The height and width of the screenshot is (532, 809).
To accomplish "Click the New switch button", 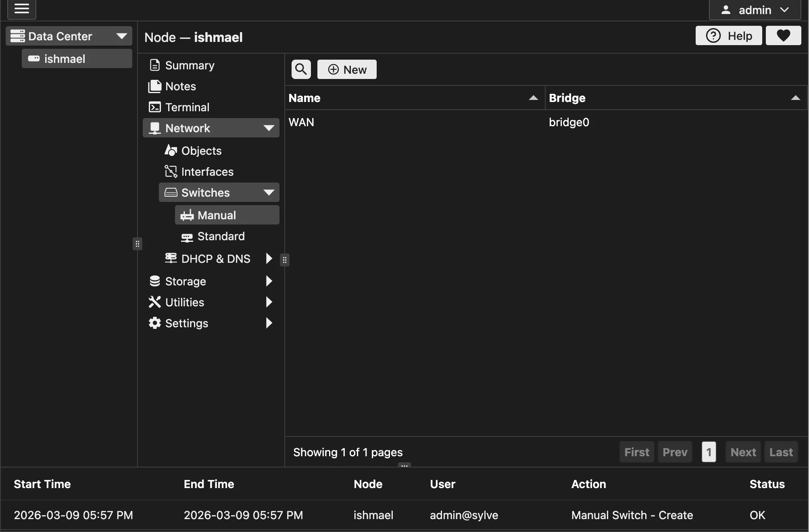I will 347,69.
